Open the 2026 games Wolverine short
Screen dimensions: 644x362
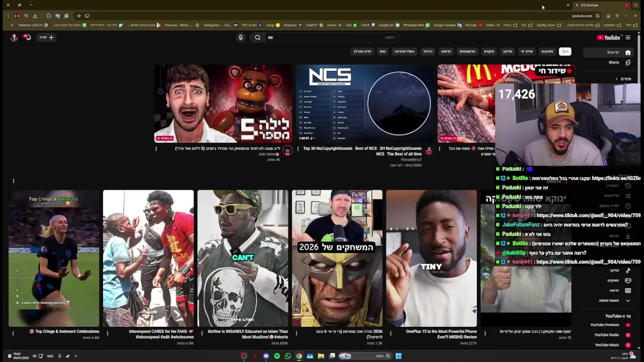point(337,258)
